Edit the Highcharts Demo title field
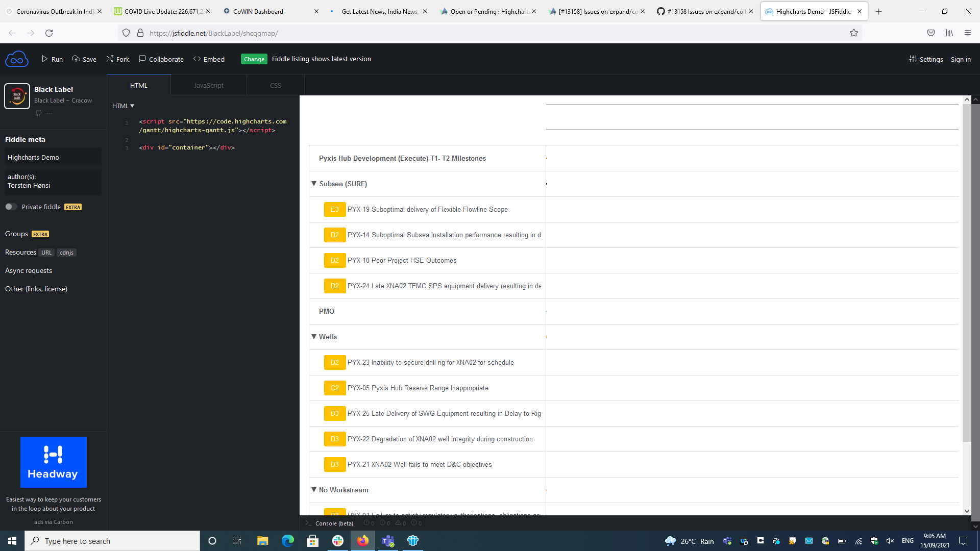 click(x=53, y=157)
